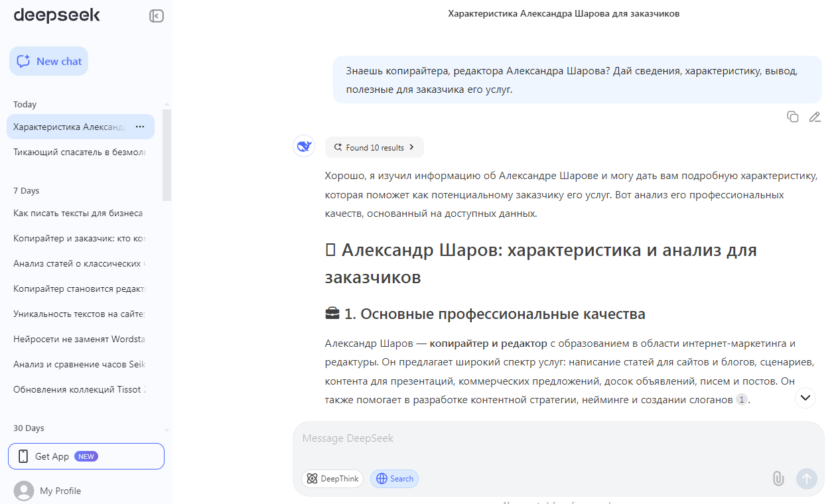Start a New chat
This screenshot has height=504, width=836.
click(48, 60)
